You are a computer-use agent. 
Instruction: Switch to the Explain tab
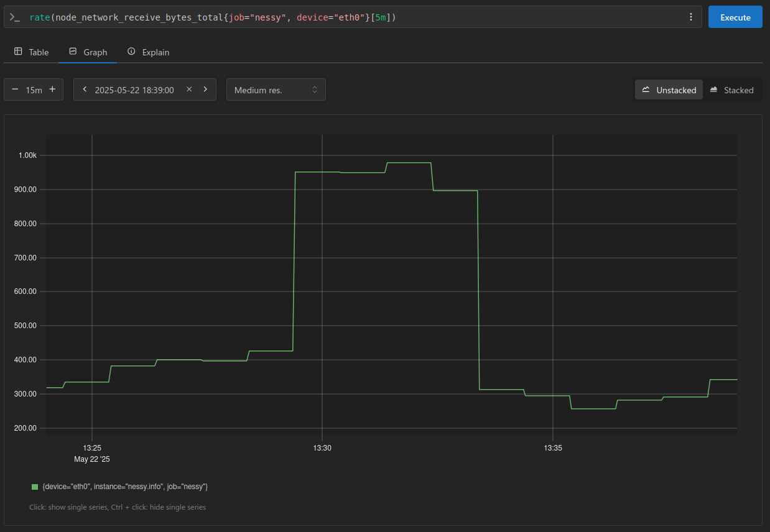coord(149,52)
